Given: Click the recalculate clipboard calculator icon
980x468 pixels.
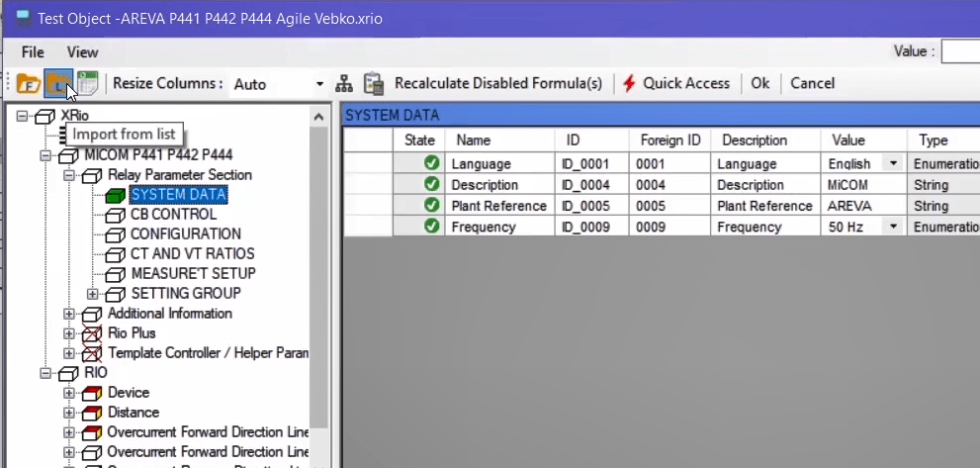Looking at the screenshot, I should pos(373,84).
